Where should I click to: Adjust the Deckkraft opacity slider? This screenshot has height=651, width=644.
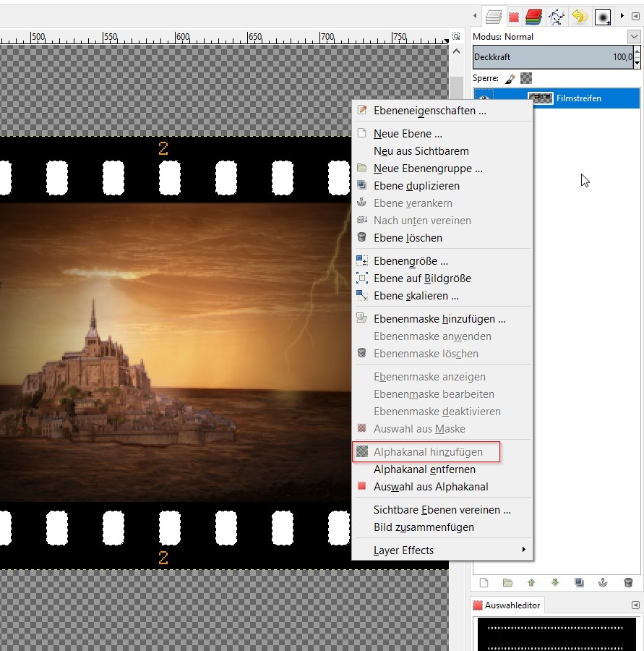click(552, 57)
